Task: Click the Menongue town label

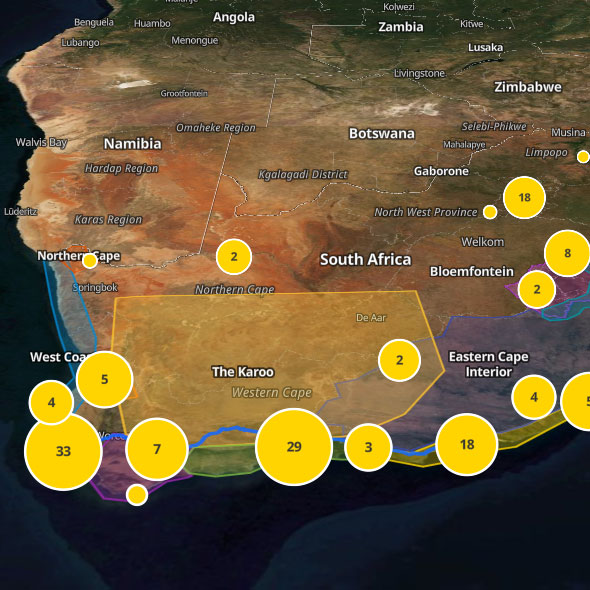Action: tap(195, 40)
